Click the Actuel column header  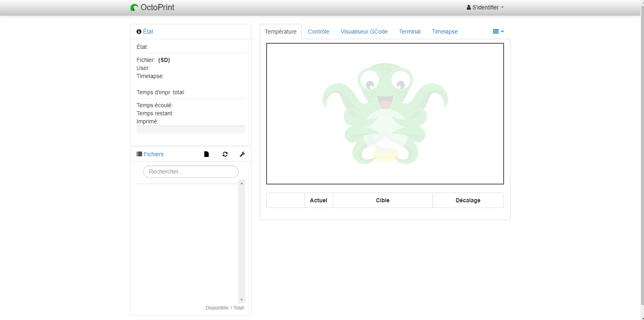tap(318, 200)
